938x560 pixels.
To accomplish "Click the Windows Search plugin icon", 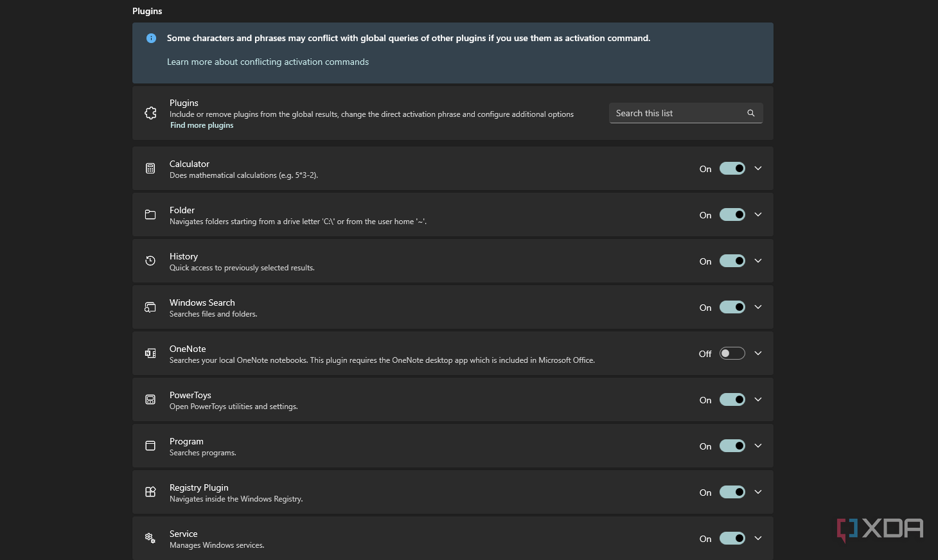I will pyautogui.click(x=150, y=307).
